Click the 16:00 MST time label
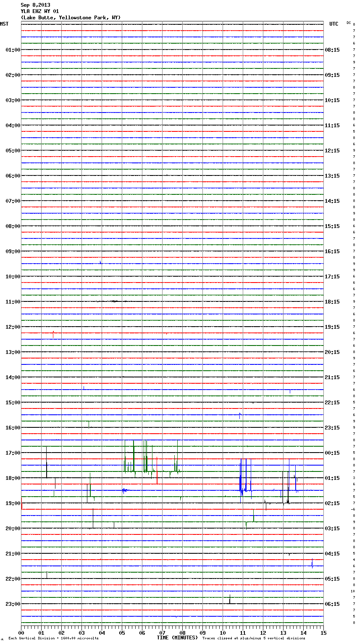The width and height of the screenshot is (357, 644). (13, 428)
